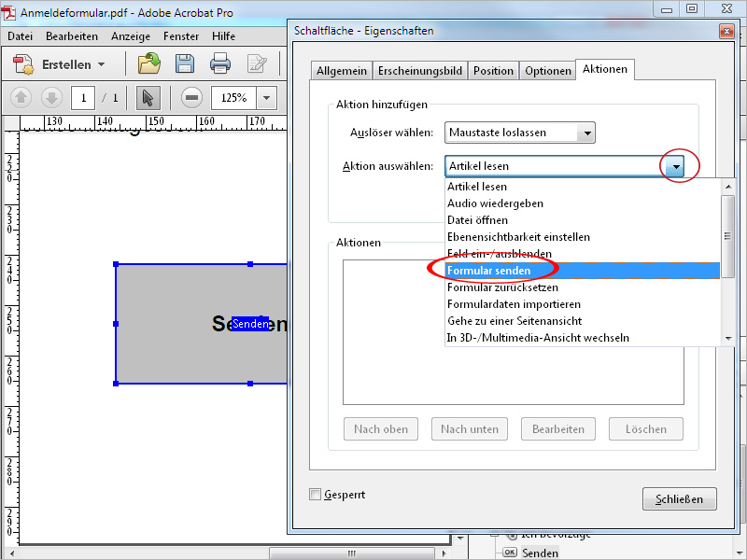Toggle the Gesperrt checkbox
This screenshot has width=747, height=560.
pyautogui.click(x=315, y=495)
